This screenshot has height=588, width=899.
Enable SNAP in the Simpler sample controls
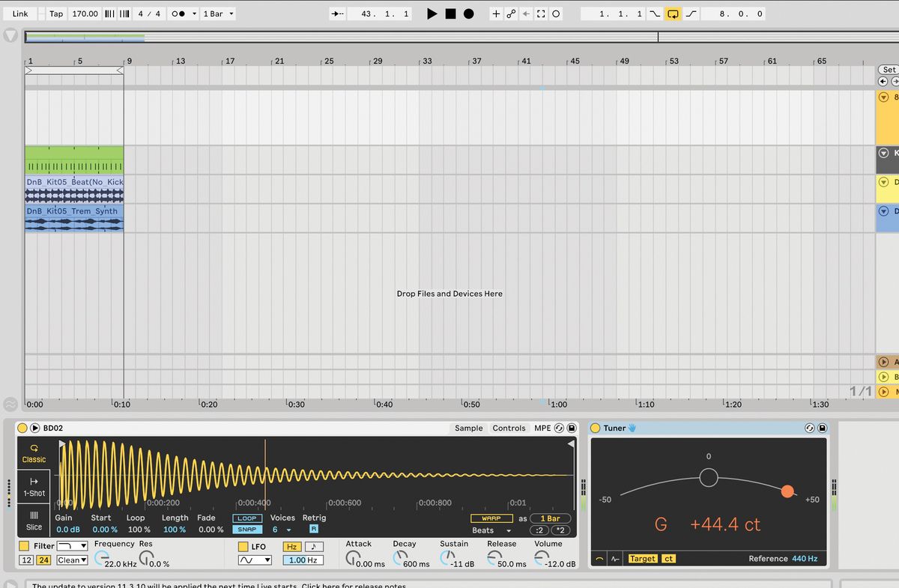[x=246, y=530]
